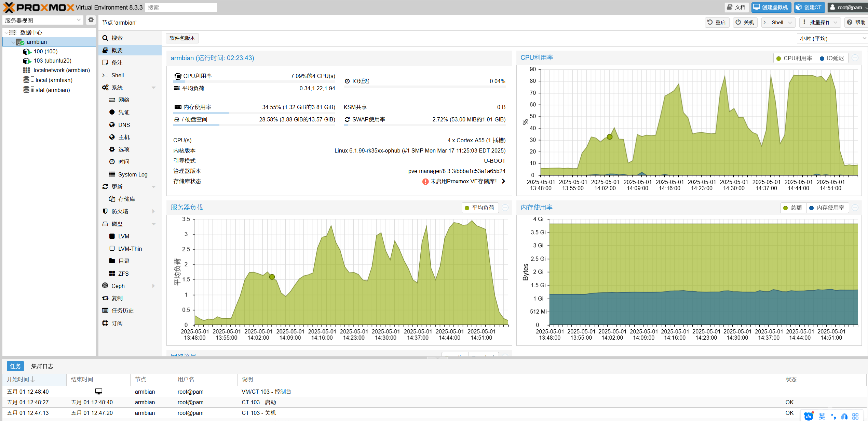Click 关机 shutdown button

pyautogui.click(x=745, y=23)
